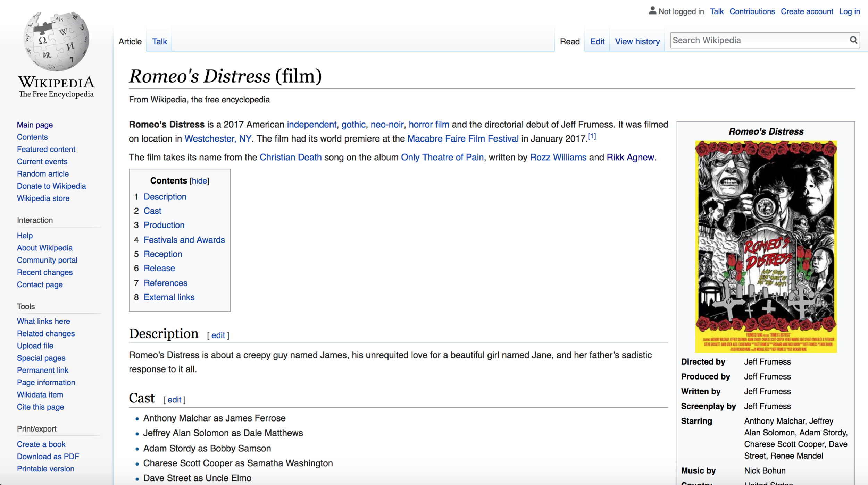Viewport: 868px width, 485px height.
Task: Jump to External links in Contents
Action: tap(169, 297)
